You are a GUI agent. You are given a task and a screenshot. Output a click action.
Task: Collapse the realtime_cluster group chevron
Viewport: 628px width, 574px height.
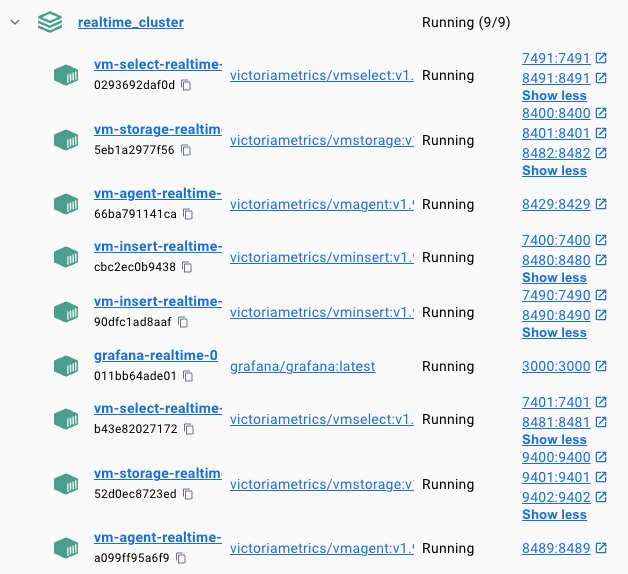pos(15,22)
